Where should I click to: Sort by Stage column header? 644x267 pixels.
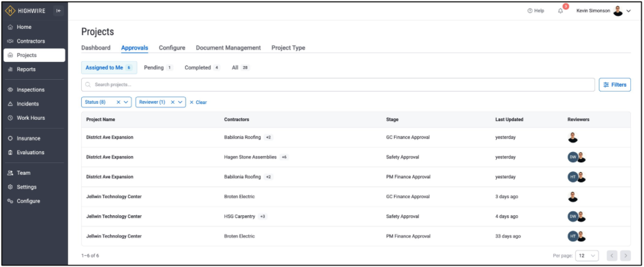pos(392,120)
